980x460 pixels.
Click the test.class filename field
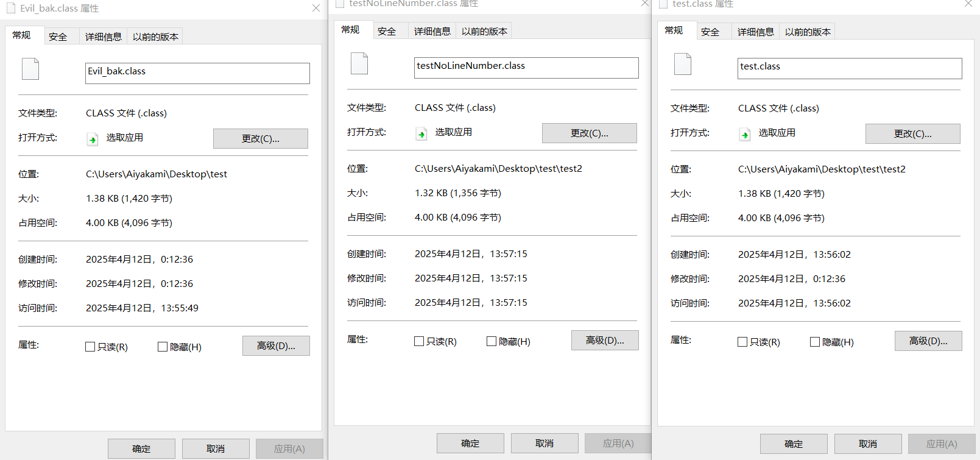(850, 68)
